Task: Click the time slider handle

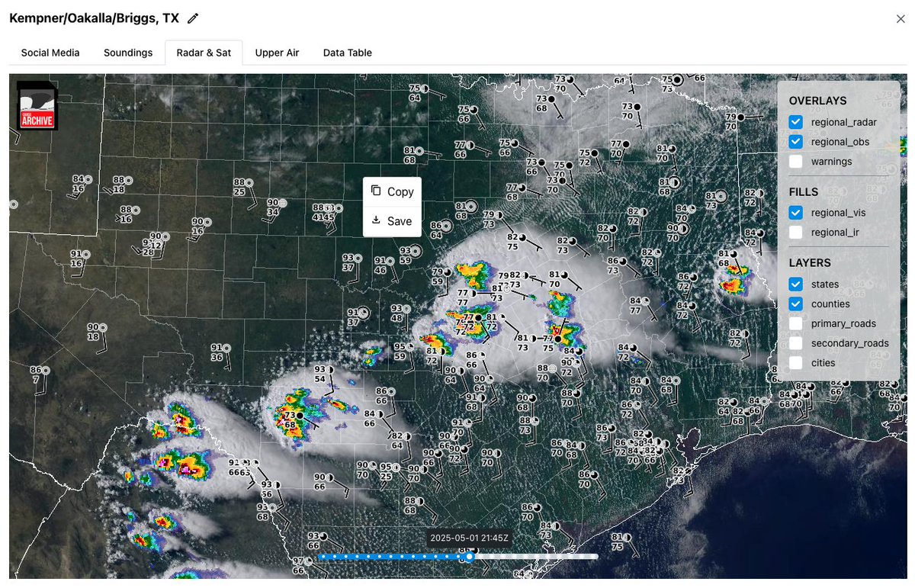Action: click(470, 557)
